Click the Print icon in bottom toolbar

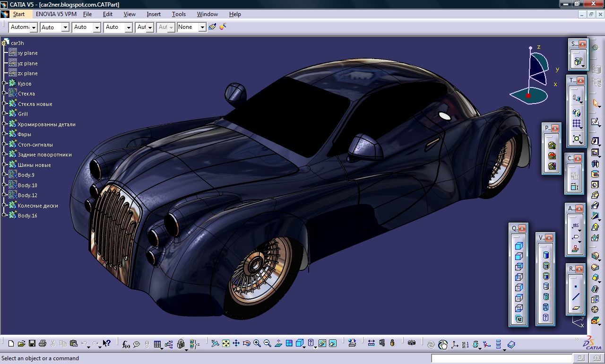tap(42, 344)
